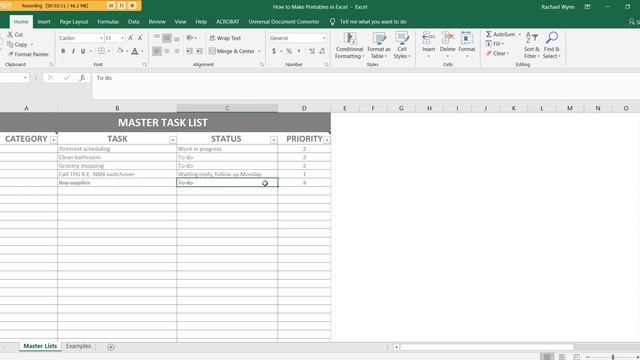Expand the Name Box dropdown
This screenshot has width=640, height=360.
(25, 78)
